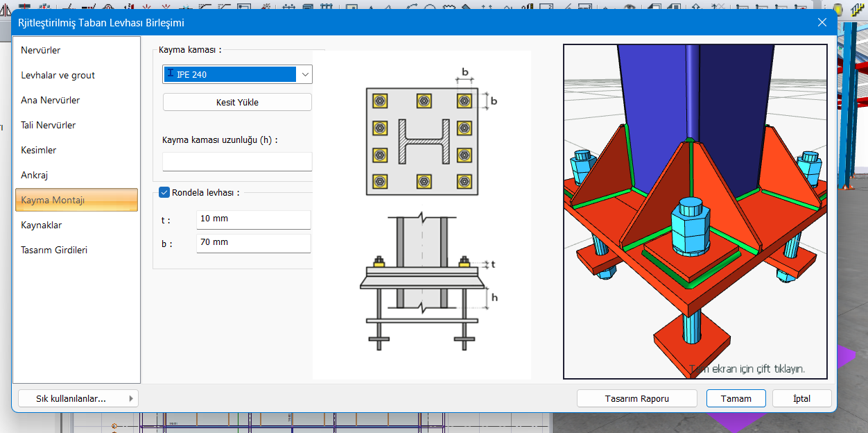
Task: Open Tasarım Girdileri page
Action: click(x=54, y=251)
